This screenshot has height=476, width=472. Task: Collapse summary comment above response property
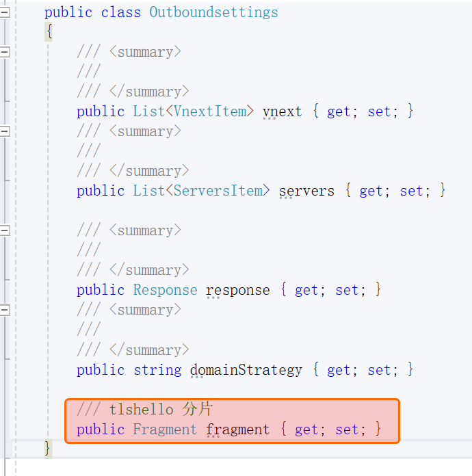[5, 230]
